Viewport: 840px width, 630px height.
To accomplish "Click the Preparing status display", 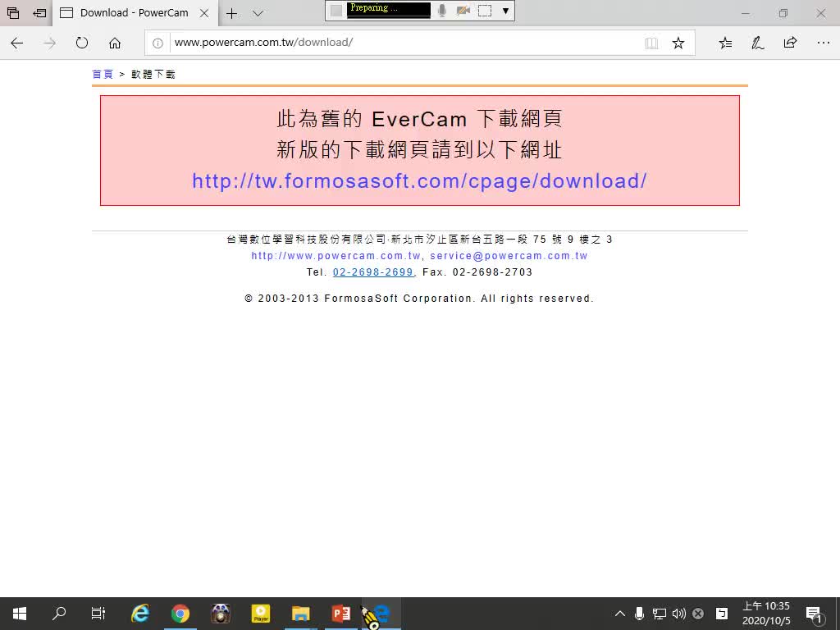I will [x=388, y=10].
